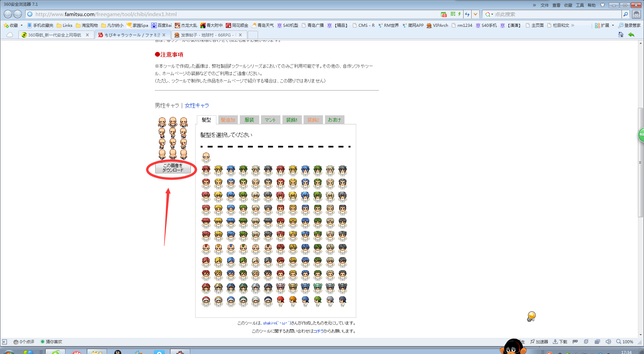
Task: Click the この画像をダウンロード button
Action: (x=173, y=168)
